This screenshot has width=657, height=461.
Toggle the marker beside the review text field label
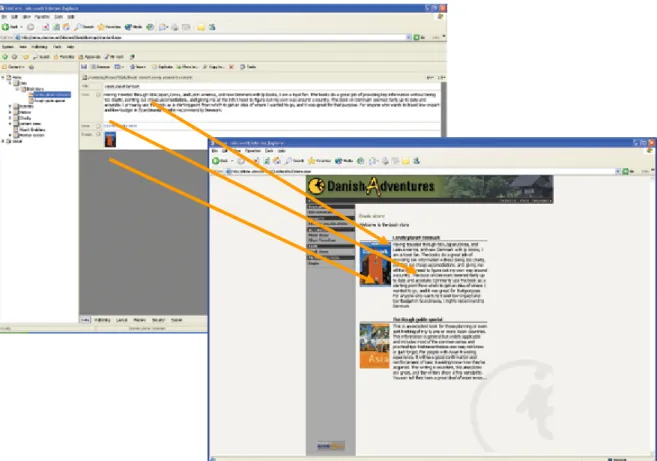click(98, 95)
